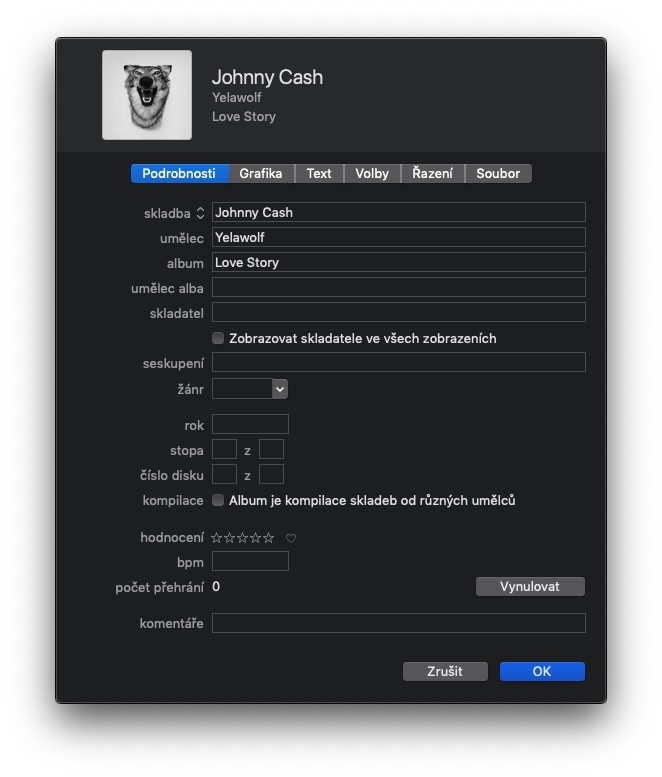Focus the empty umělec alba field
Viewport: 662px width, 777px height.
[x=399, y=287]
